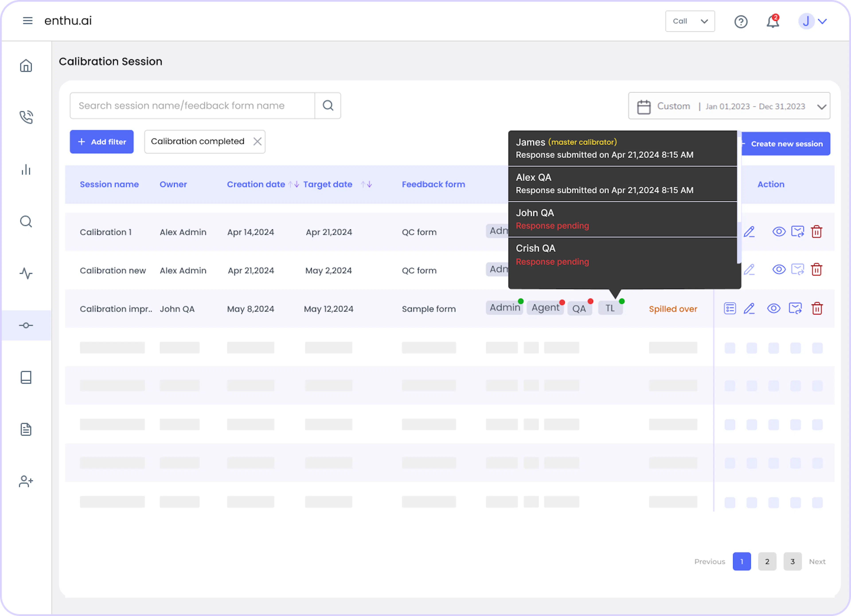The image size is (851, 616).
Task: Delete the Calibration 1 session
Action: (816, 232)
